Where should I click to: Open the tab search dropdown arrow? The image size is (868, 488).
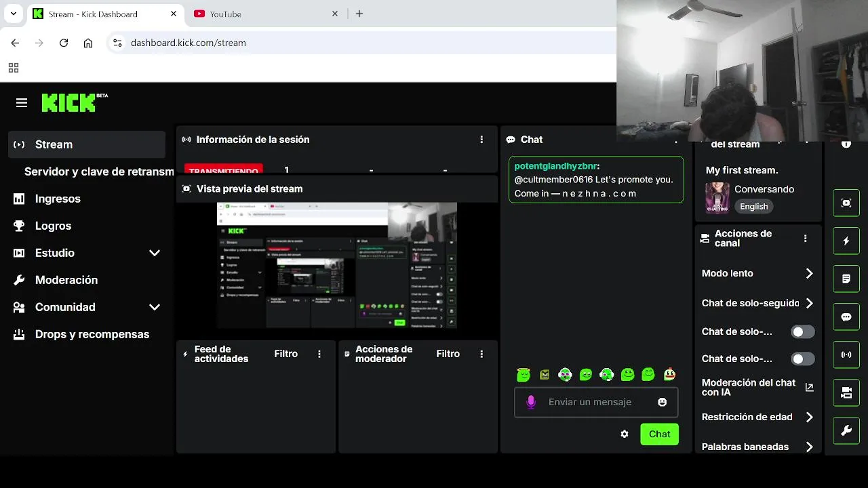(x=13, y=14)
